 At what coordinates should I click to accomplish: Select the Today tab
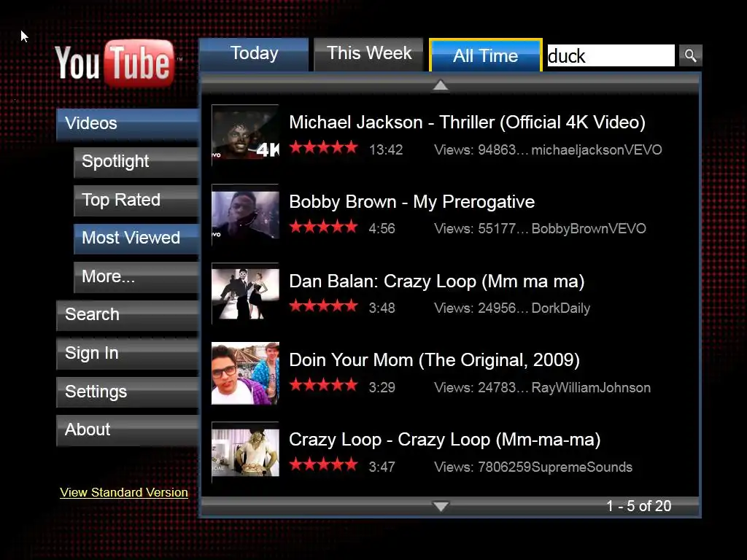click(254, 54)
